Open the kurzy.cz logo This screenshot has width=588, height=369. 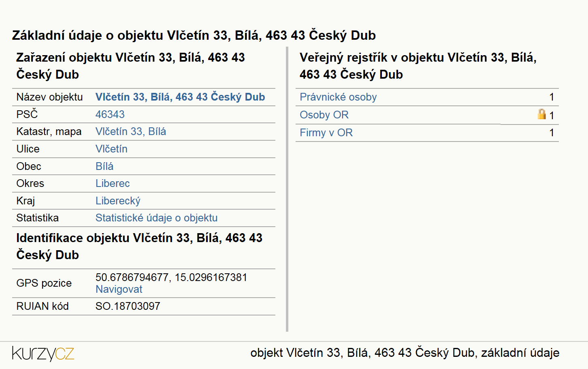pos(43,354)
